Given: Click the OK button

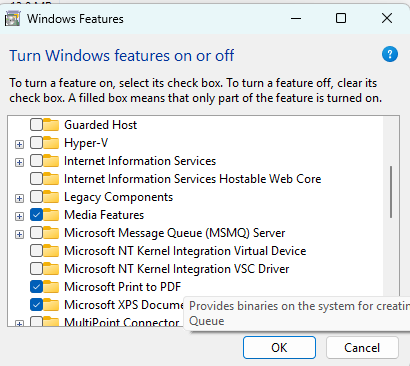Looking at the screenshot, I should click(279, 348).
